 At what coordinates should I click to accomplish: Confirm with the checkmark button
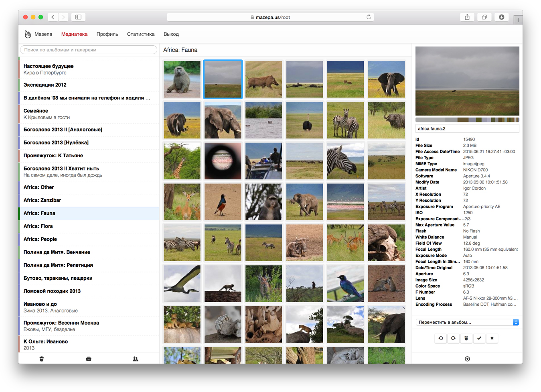(x=479, y=338)
